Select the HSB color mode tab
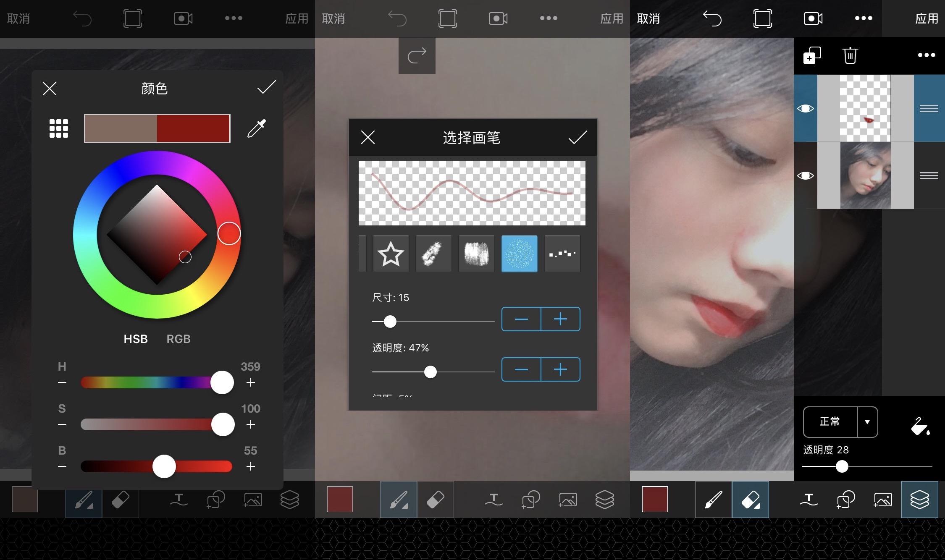The image size is (945, 560). pos(136,339)
